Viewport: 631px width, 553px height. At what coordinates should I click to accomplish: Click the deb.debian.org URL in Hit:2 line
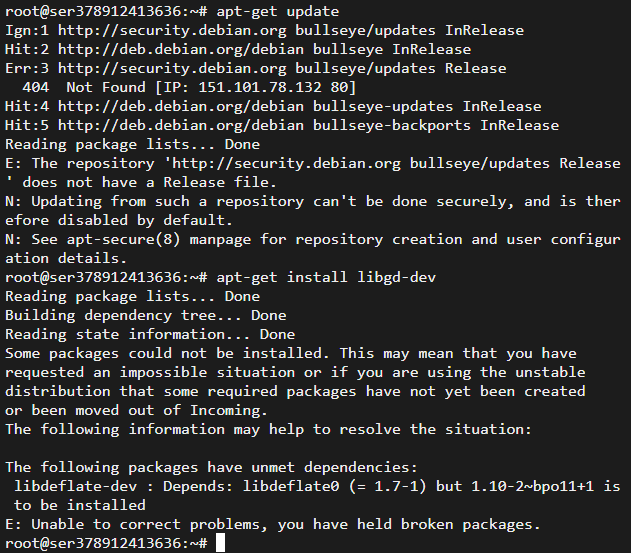coord(181,50)
